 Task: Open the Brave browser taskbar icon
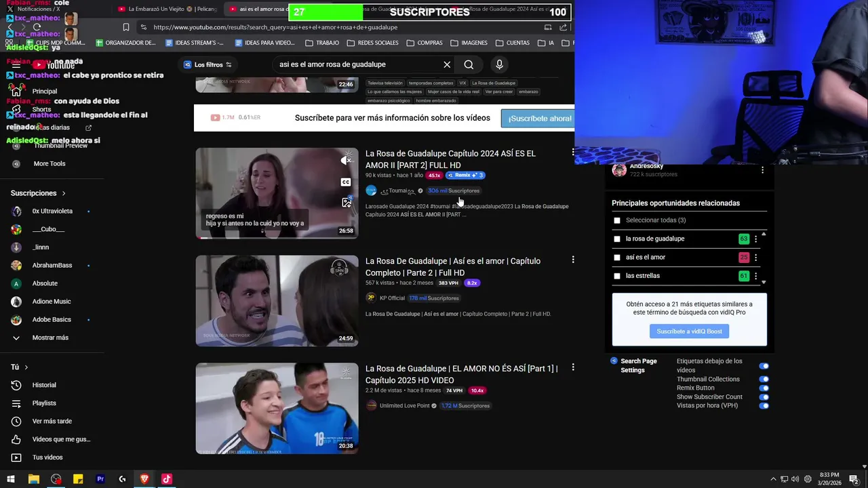click(144, 479)
